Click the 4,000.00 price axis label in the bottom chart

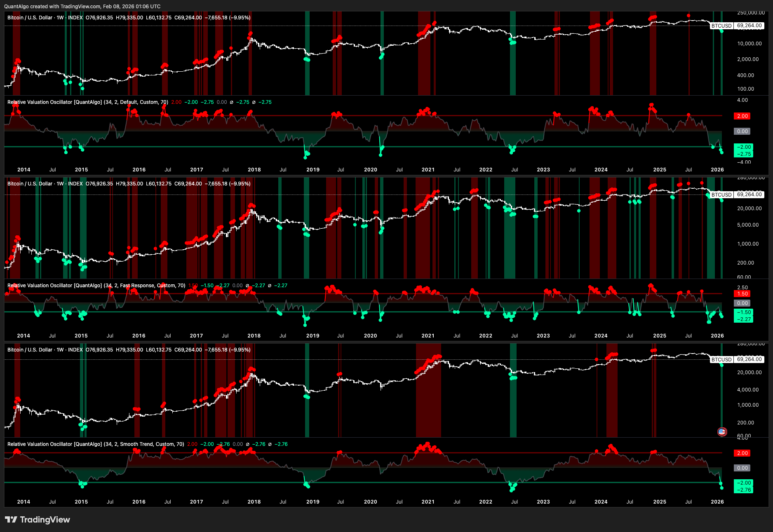click(748, 390)
